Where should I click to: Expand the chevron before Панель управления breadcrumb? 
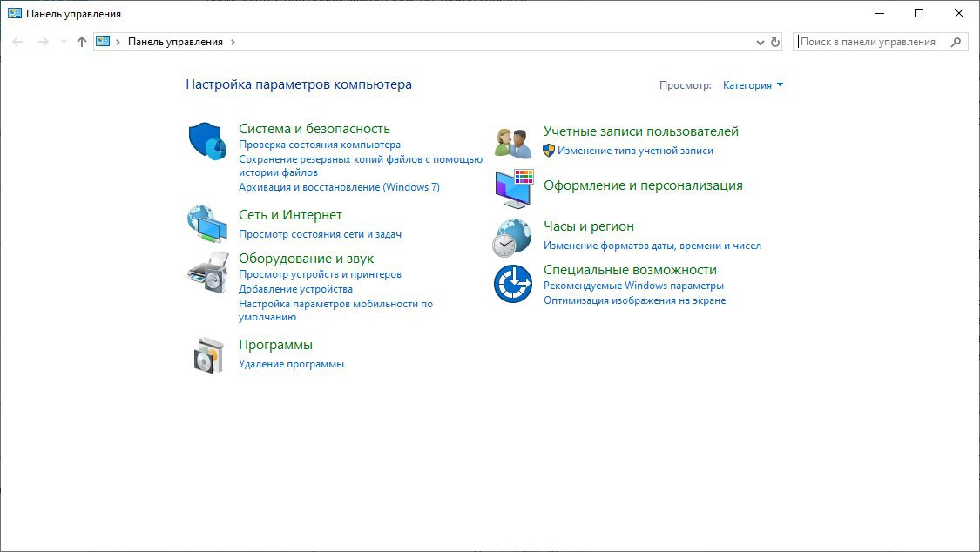pyautogui.click(x=118, y=42)
